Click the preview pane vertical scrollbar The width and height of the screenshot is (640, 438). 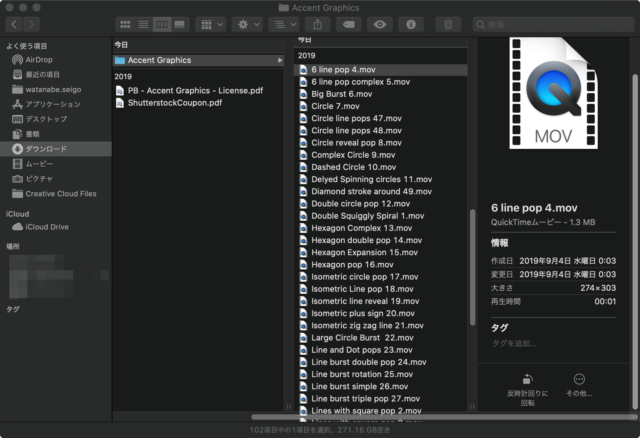coord(635,242)
